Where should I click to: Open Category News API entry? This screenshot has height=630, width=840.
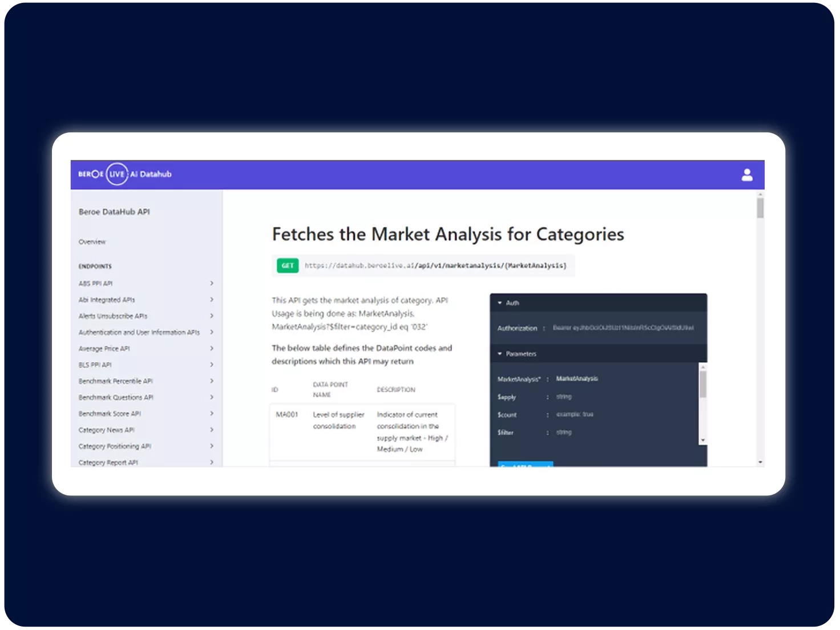pyautogui.click(x=107, y=430)
